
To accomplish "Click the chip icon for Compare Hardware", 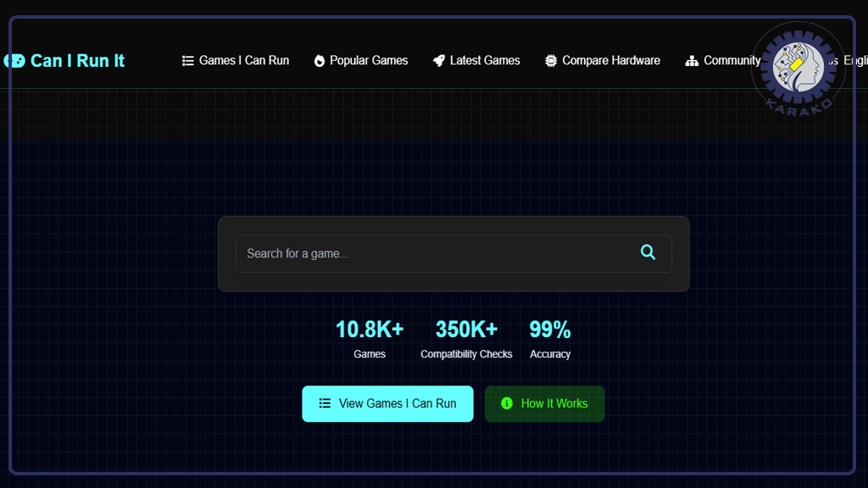I will point(551,61).
